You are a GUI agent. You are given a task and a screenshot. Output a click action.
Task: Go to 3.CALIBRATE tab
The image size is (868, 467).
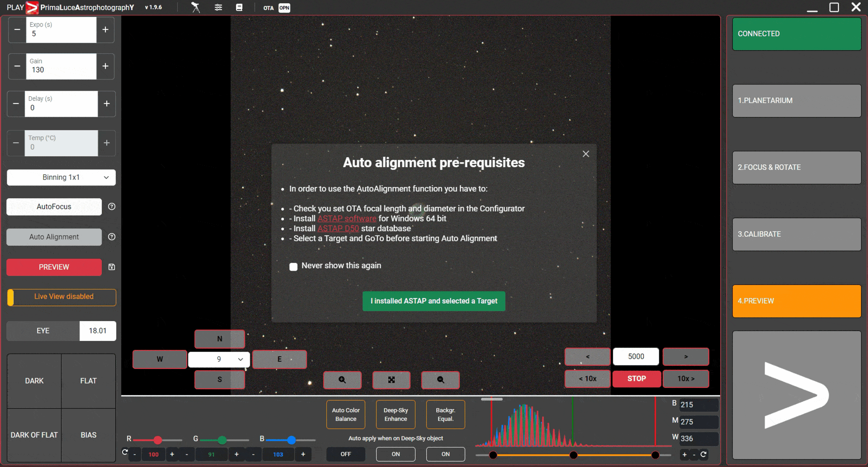click(797, 234)
